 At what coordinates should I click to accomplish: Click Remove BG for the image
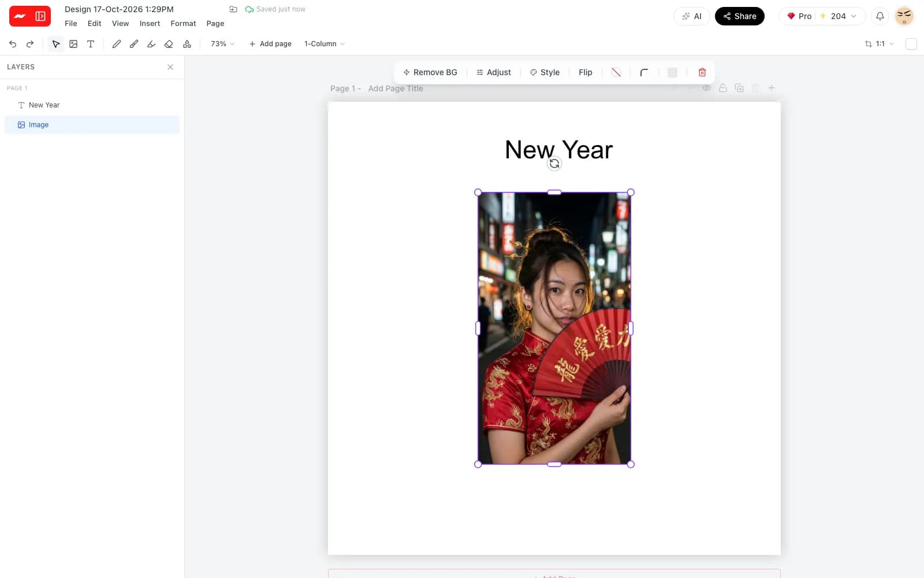pos(430,72)
